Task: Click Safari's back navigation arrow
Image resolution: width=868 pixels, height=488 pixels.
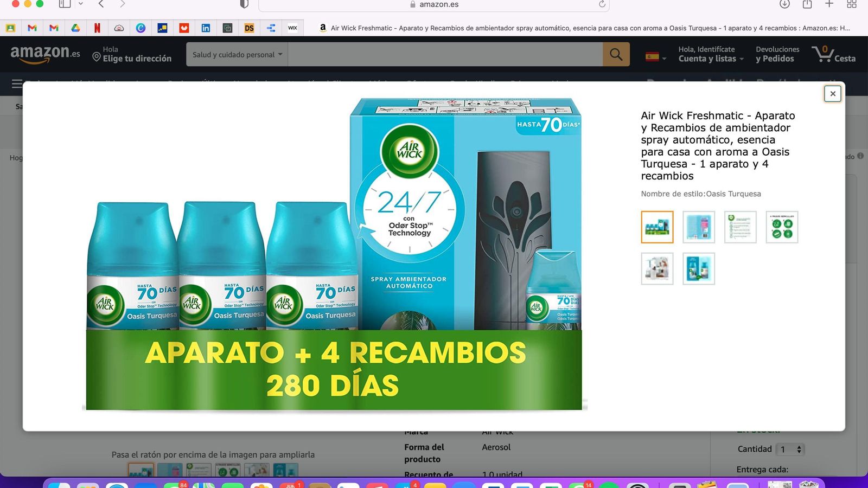Action: point(100,4)
